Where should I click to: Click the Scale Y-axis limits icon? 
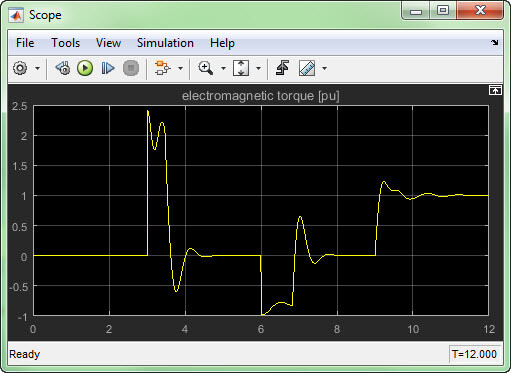point(241,68)
